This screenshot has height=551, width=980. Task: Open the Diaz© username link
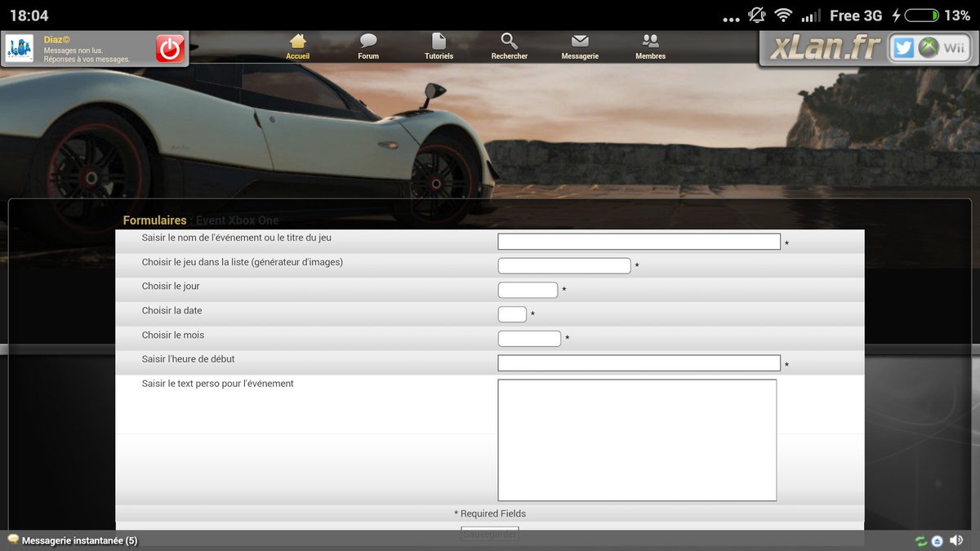[x=57, y=40]
